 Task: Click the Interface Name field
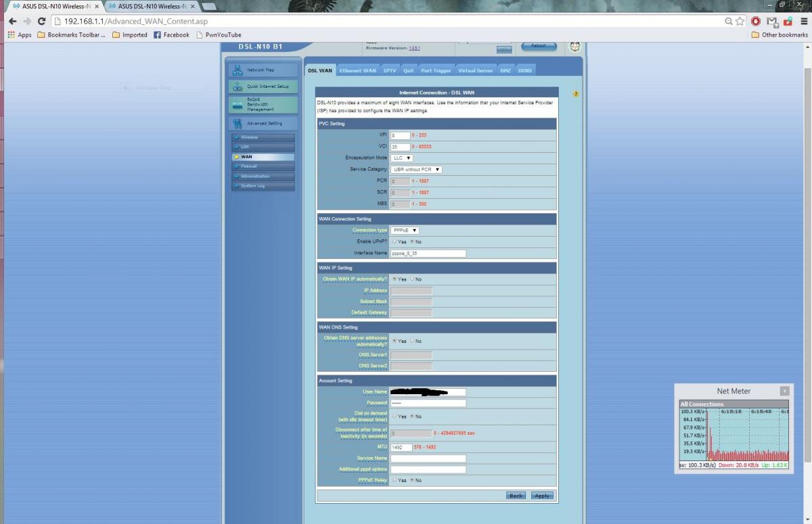tap(428, 254)
